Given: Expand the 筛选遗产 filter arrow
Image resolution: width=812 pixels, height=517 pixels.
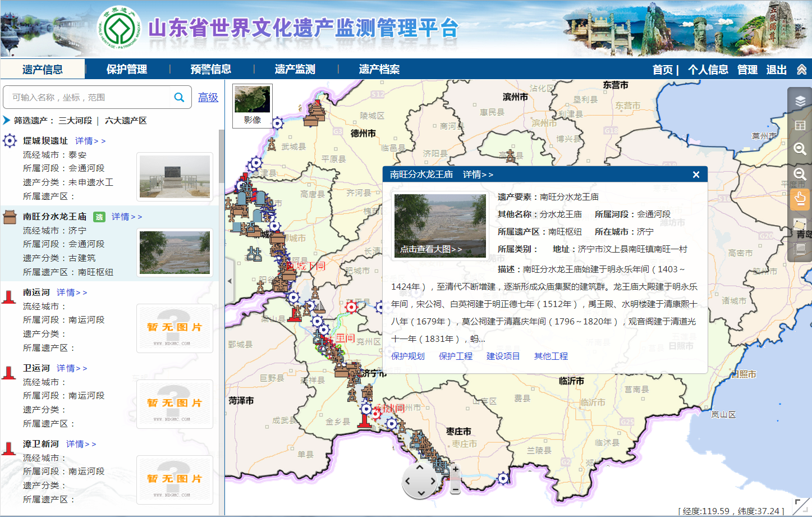Looking at the screenshot, I should 7,120.
